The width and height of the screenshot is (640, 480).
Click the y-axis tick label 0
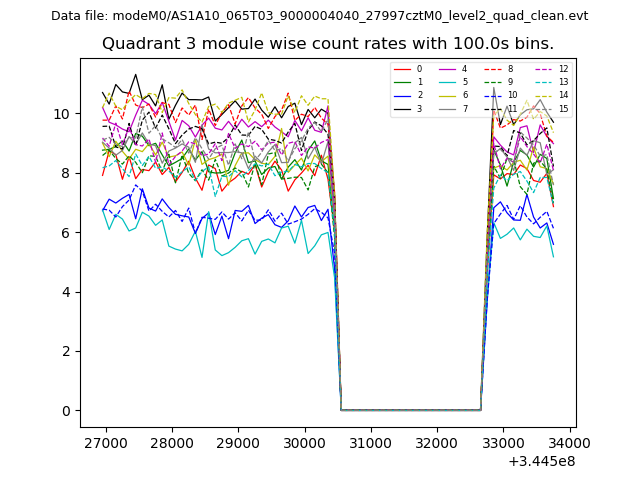coord(67,411)
